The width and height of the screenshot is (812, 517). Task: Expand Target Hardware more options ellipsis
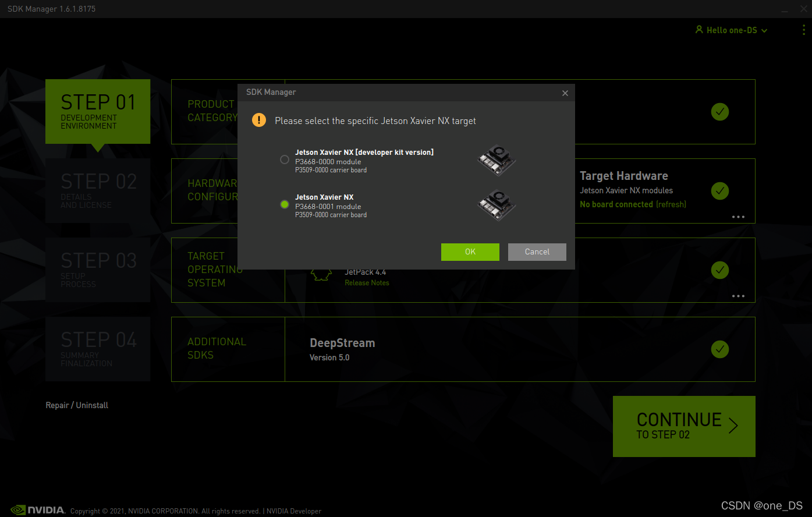pyautogui.click(x=738, y=217)
